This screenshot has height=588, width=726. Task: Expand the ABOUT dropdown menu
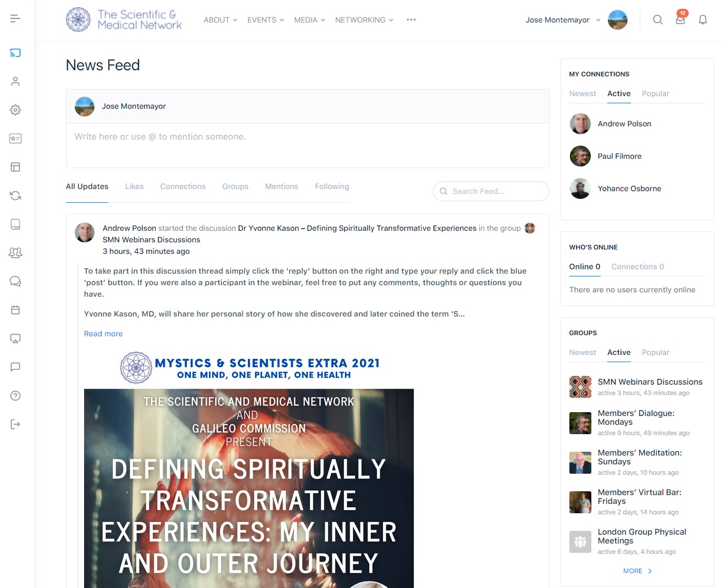220,20
